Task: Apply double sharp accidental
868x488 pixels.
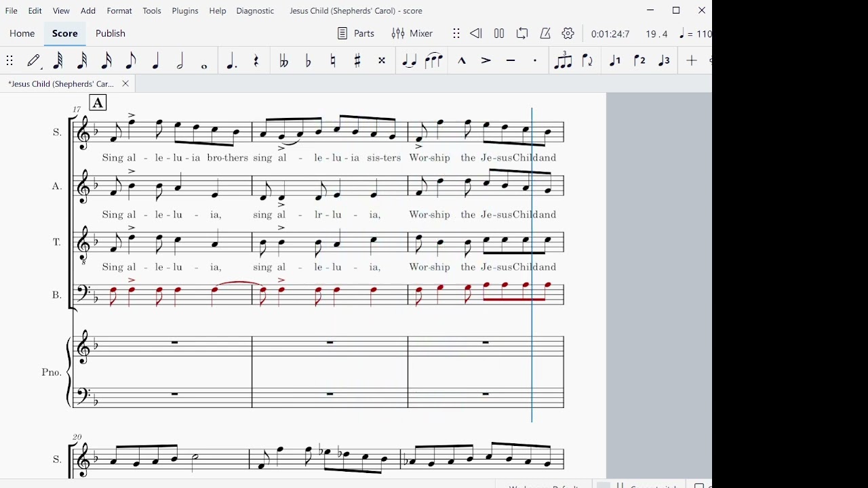Action: [382, 61]
